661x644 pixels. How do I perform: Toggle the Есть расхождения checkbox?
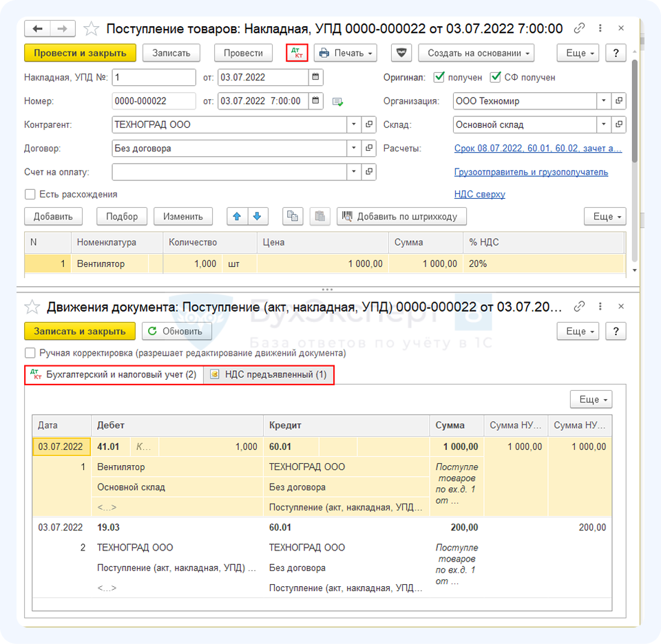[x=30, y=194]
